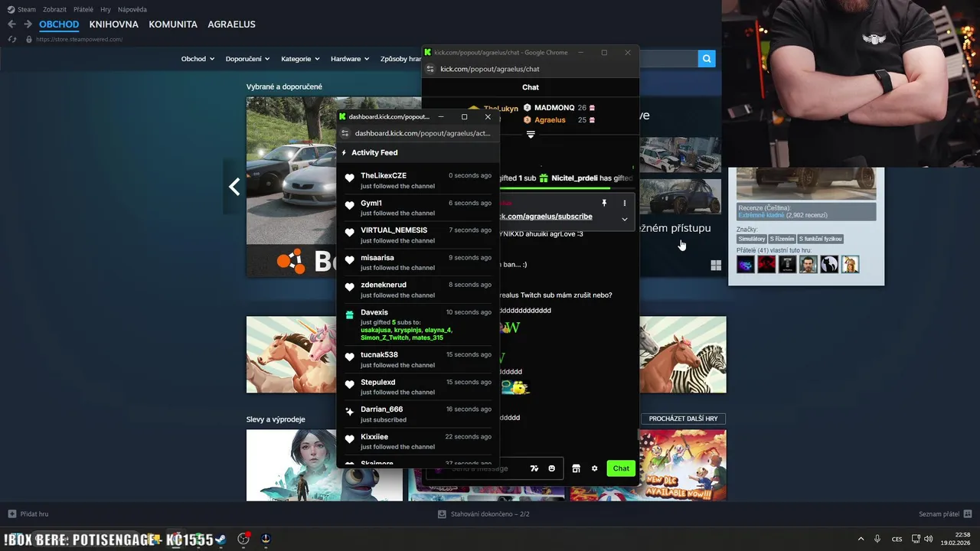This screenshot has height=551, width=980.
Task: Click green Chat send button
Action: 621,468
